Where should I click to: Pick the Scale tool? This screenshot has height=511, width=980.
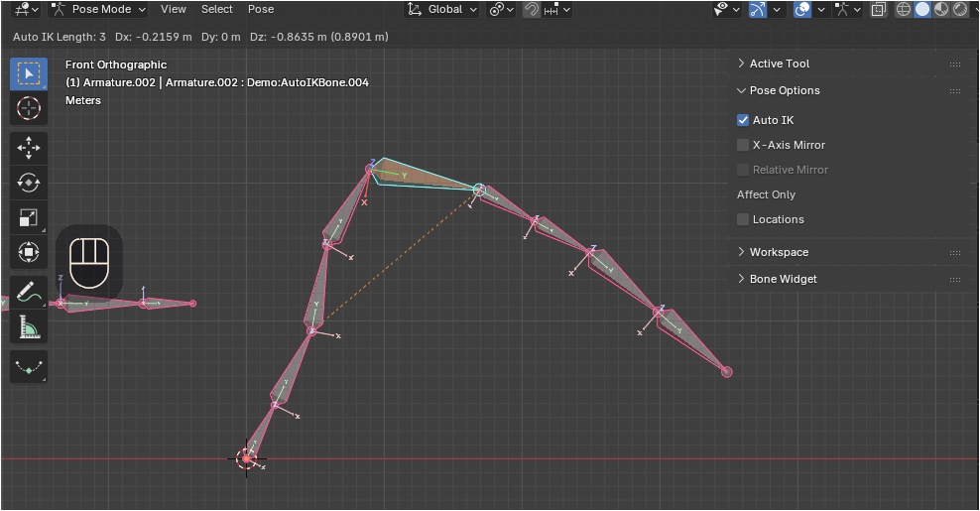(x=29, y=217)
